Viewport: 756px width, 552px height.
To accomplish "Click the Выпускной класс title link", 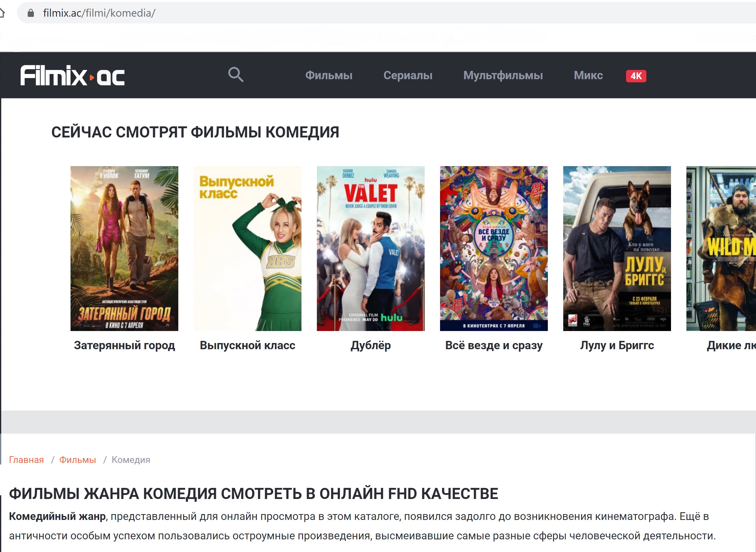I will [x=247, y=345].
